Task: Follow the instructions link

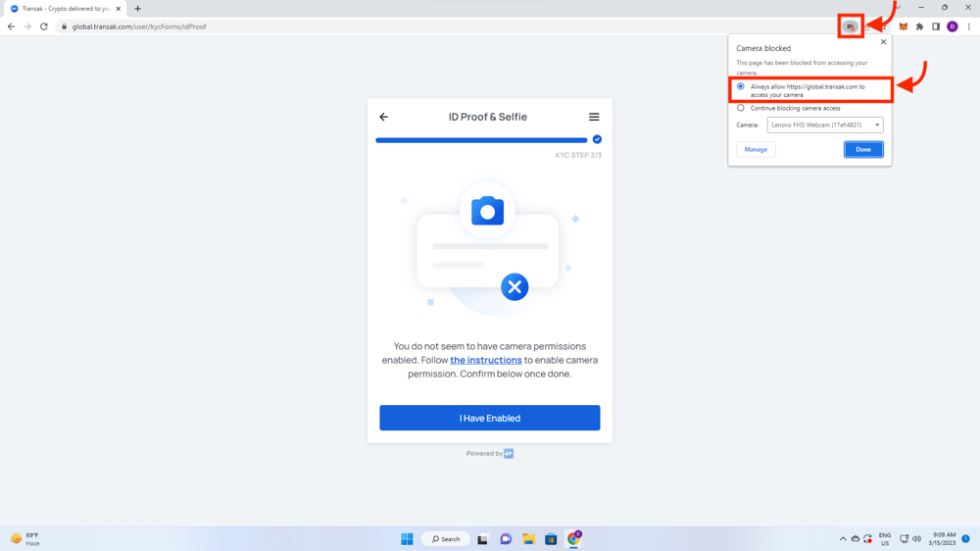Action: tap(485, 360)
